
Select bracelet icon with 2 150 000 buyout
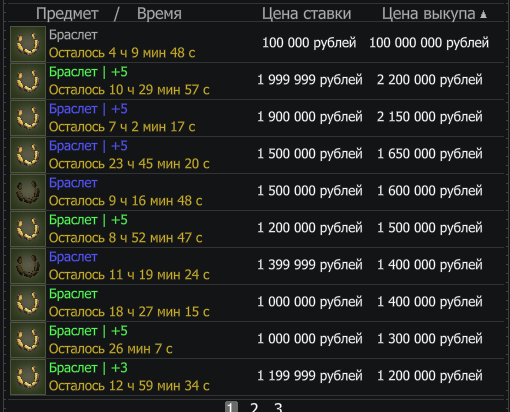pos(28,118)
